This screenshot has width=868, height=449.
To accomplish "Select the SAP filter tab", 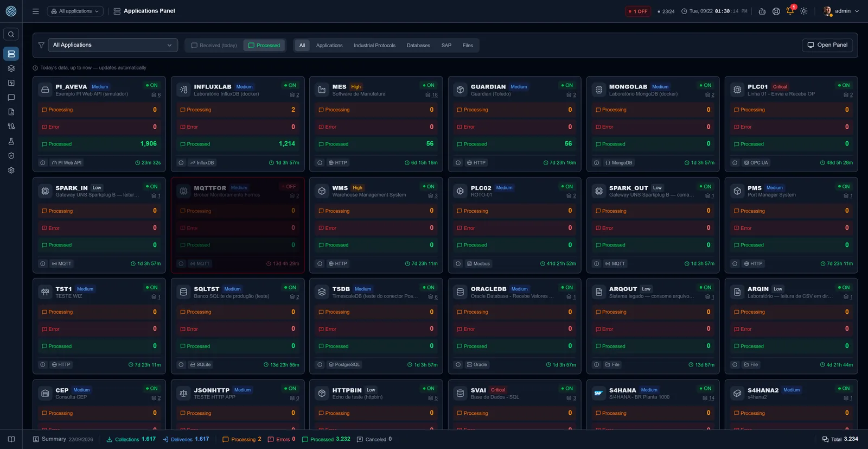I will [446, 46].
